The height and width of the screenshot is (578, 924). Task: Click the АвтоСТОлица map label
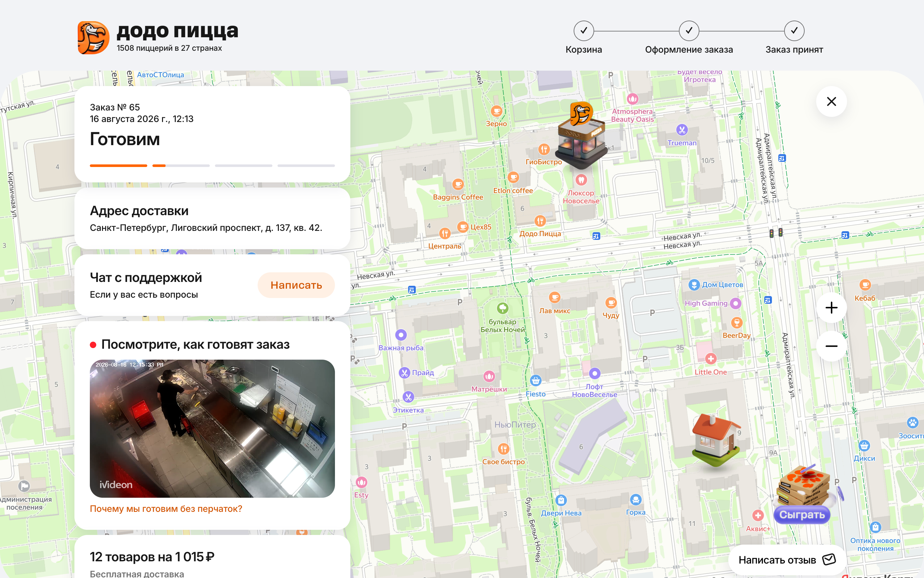[160, 75]
